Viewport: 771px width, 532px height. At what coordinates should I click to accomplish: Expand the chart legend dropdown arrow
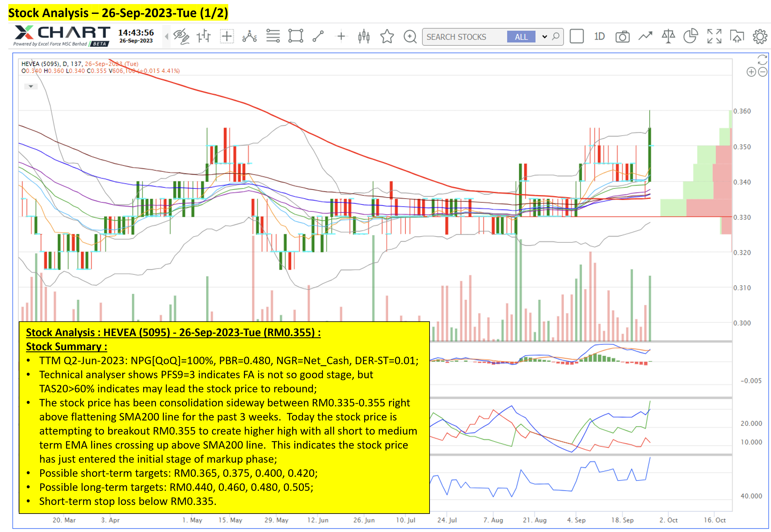tap(31, 86)
